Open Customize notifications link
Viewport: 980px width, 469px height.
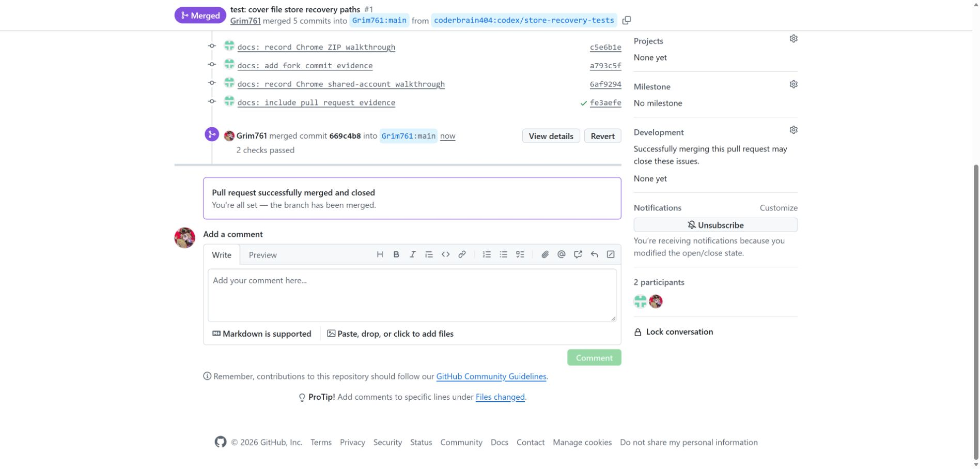[x=779, y=208]
